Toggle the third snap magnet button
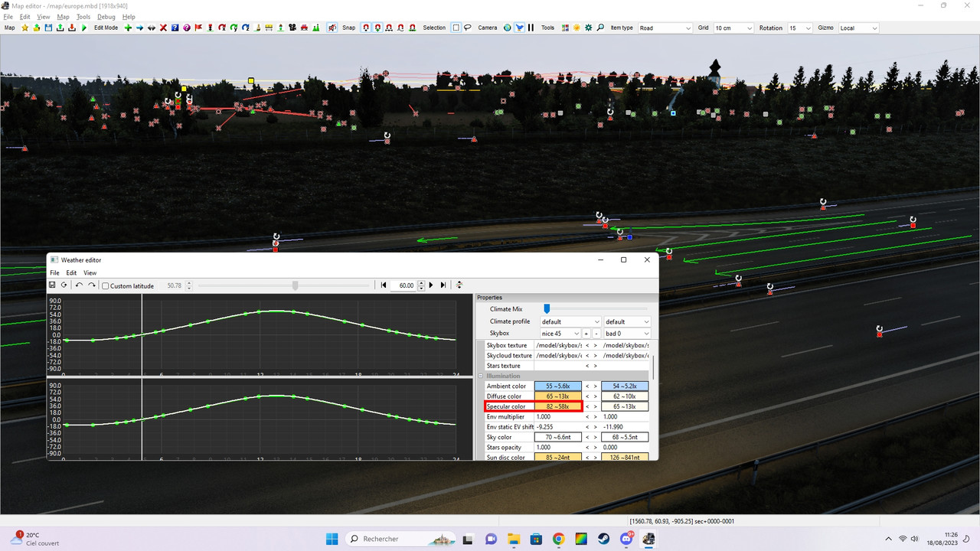Screen dimensions: 980x551 click(x=389, y=28)
